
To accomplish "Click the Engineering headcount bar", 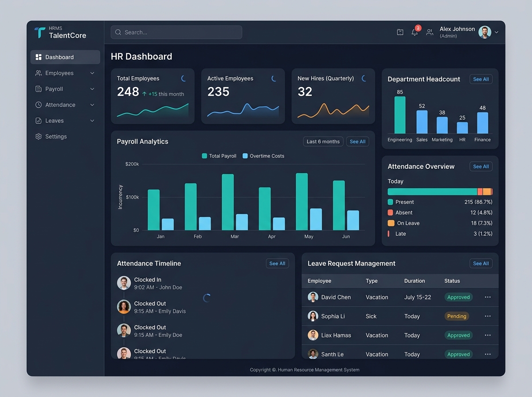I will (400, 115).
